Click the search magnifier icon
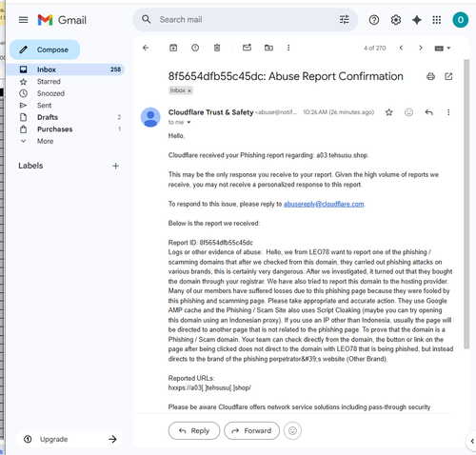The image size is (476, 455). point(146,19)
